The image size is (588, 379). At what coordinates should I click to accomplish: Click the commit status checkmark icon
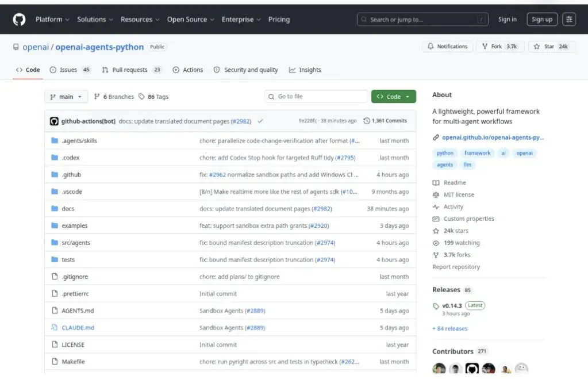260,121
